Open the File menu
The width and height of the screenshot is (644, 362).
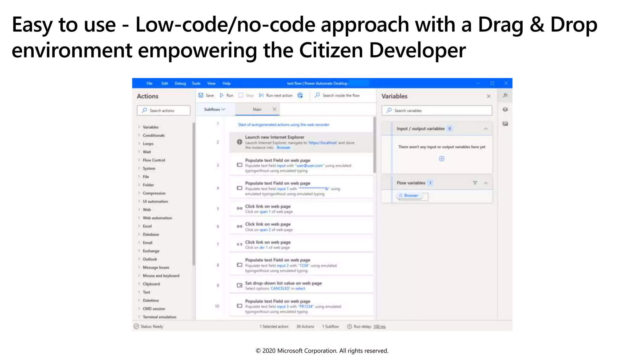[x=150, y=83]
